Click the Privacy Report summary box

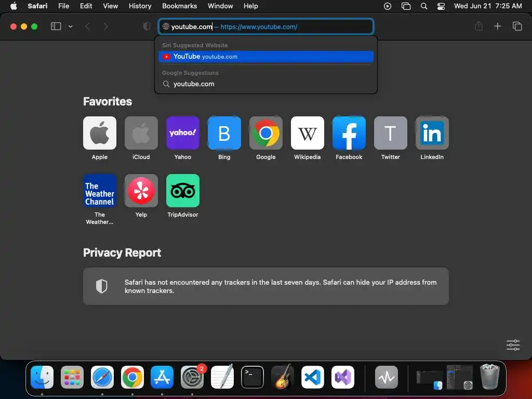tap(266, 286)
